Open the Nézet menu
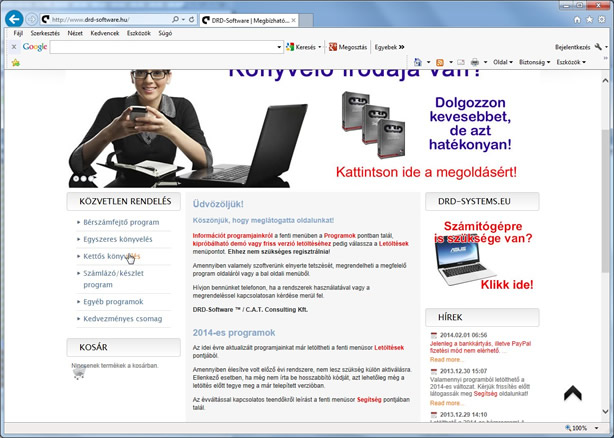614x438 pixels. point(75,33)
